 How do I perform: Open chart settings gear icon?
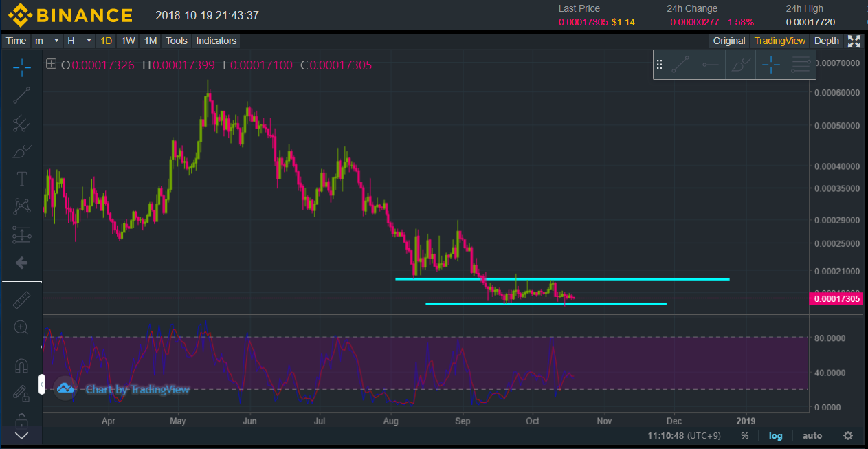click(x=848, y=436)
